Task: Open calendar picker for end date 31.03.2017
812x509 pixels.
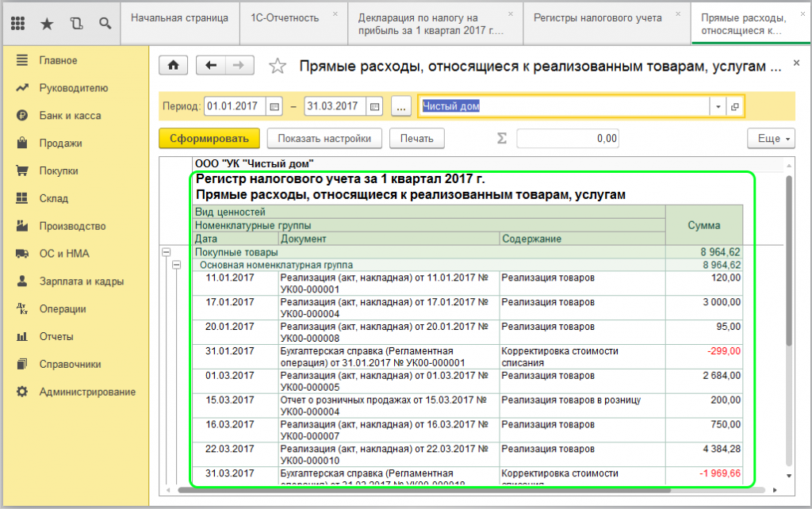Action: click(375, 106)
